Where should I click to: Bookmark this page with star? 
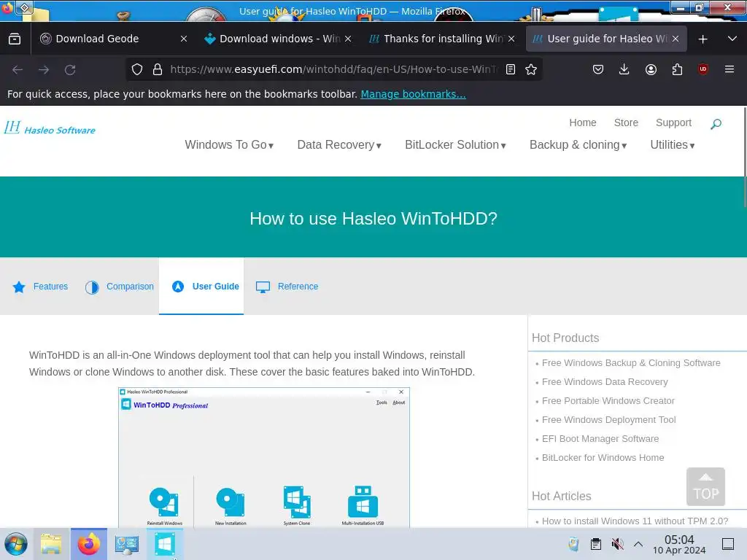pos(531,69)
